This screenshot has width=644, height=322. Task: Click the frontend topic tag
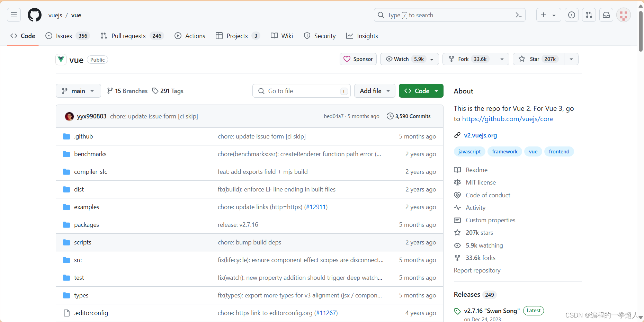[x=559, y=152]
